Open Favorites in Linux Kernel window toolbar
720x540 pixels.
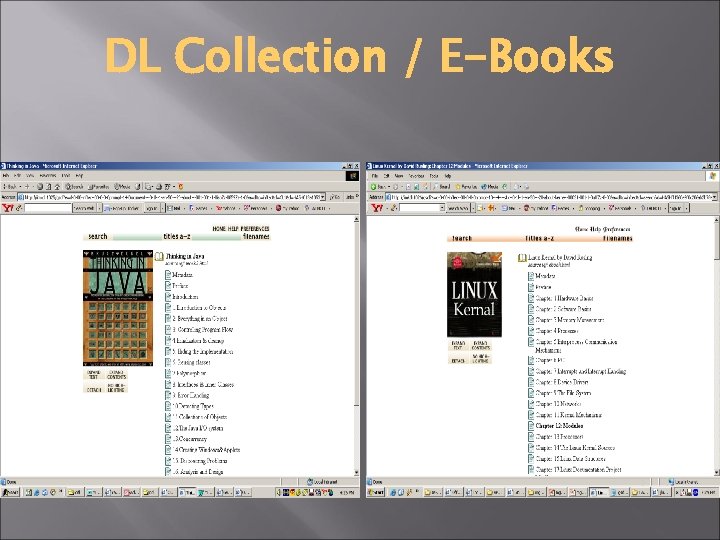tap(467, 187)
